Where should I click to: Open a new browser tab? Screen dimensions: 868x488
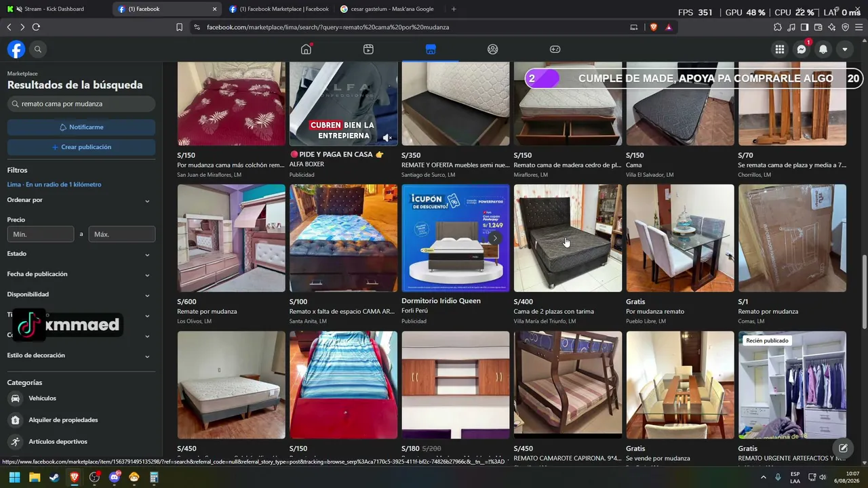(x=454, y=9)
